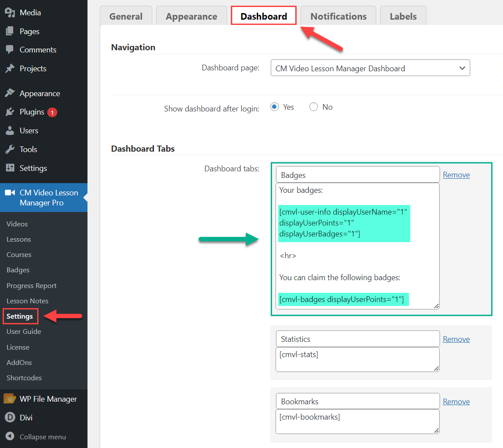Open User Guide submenu item
The height and width of the screenshot is (448, 503).
coord(24,331)
